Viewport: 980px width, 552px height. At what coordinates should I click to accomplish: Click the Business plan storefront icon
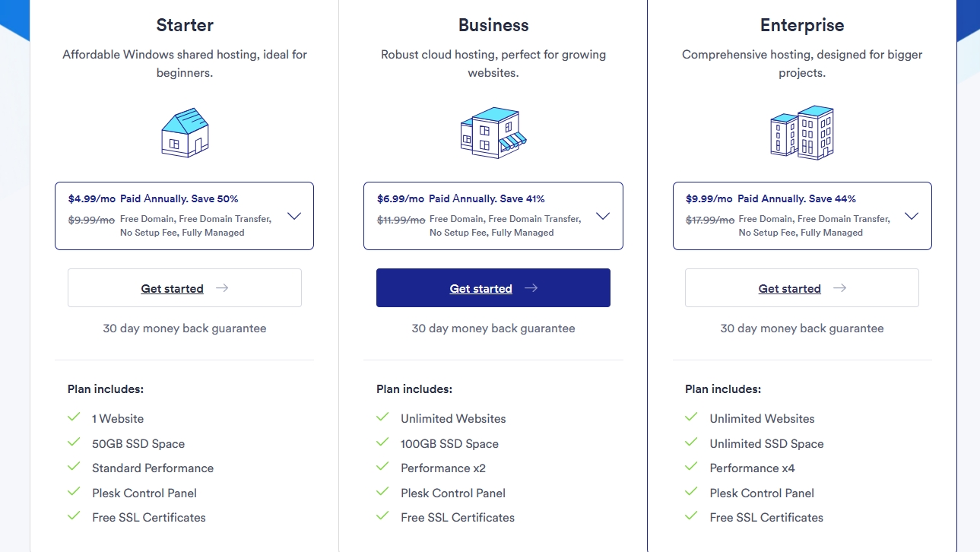[x=493, y=132]
